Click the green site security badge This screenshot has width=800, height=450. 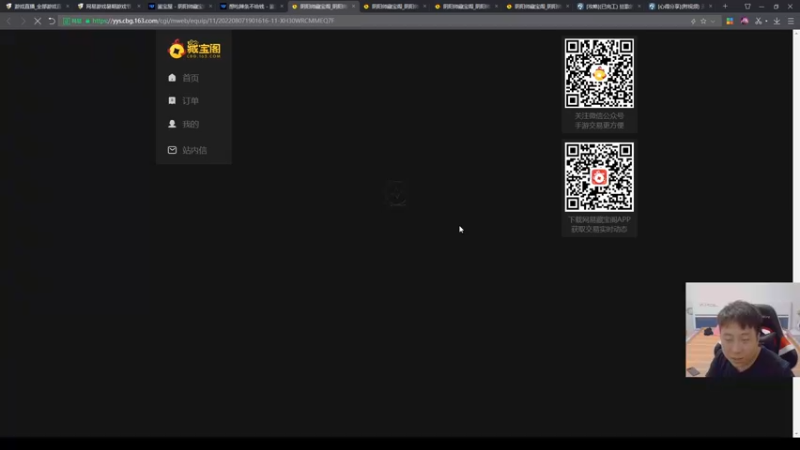pos(73,21)
